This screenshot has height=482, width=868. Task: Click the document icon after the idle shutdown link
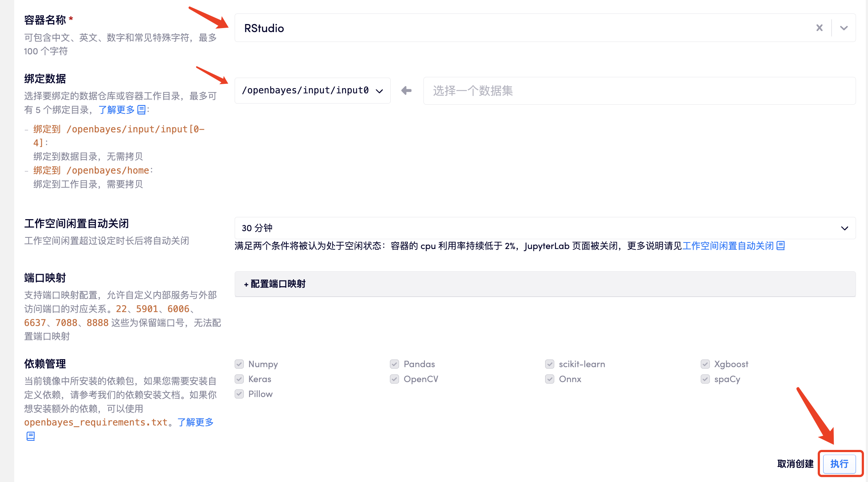pyautogui.click(x=781, y=246)
